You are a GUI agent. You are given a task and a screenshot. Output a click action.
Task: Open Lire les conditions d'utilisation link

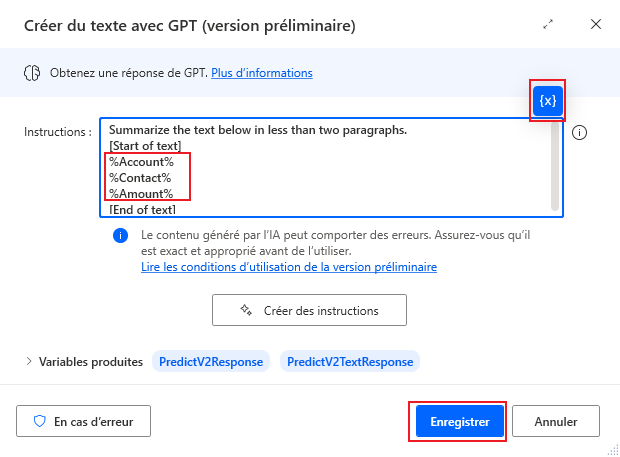[289, 267]
